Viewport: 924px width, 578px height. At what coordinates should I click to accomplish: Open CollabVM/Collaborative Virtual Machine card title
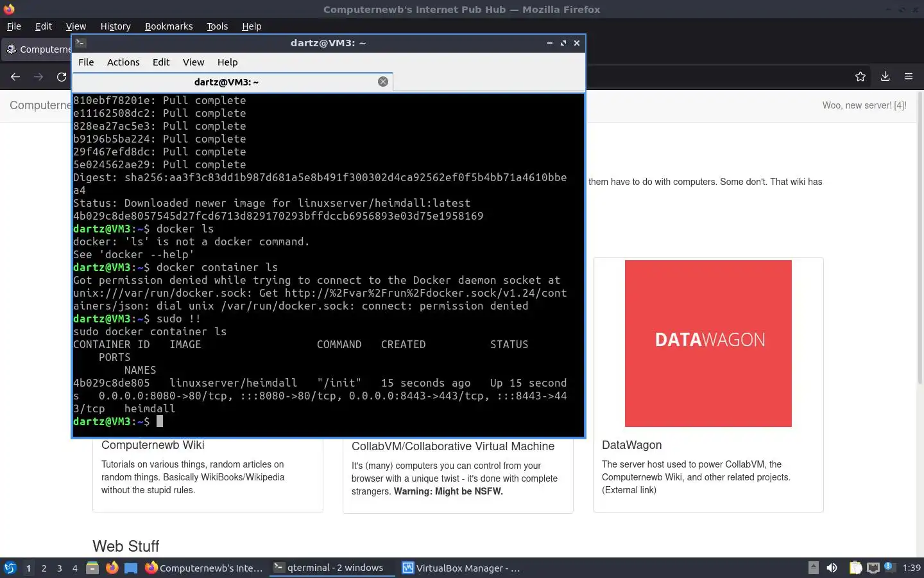click(453, 446)
